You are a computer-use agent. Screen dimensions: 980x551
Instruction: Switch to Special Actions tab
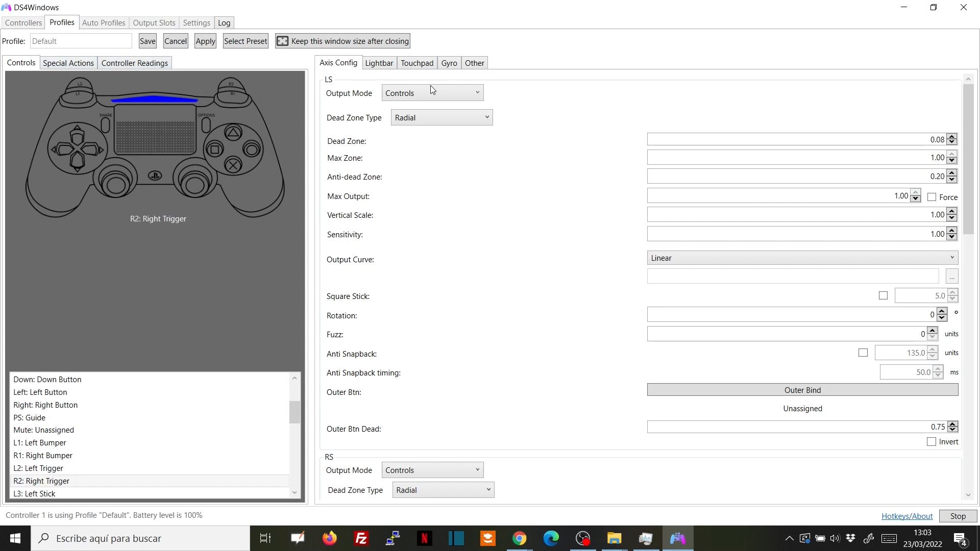tap(68, 63)
